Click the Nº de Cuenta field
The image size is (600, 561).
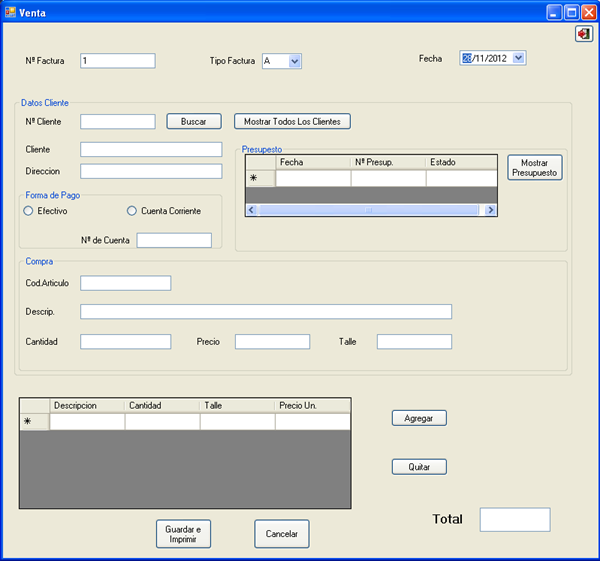174,240
